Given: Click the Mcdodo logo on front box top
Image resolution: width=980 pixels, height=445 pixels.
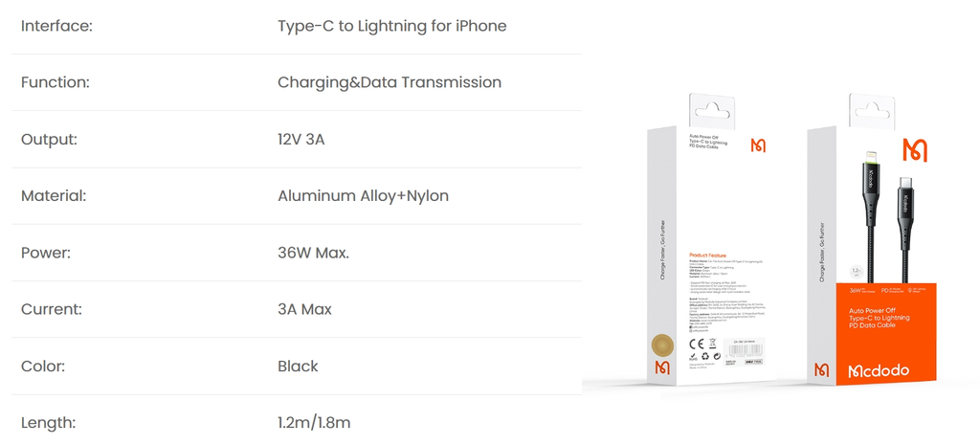Looking at the screenshot, I should tap(915, 150).
